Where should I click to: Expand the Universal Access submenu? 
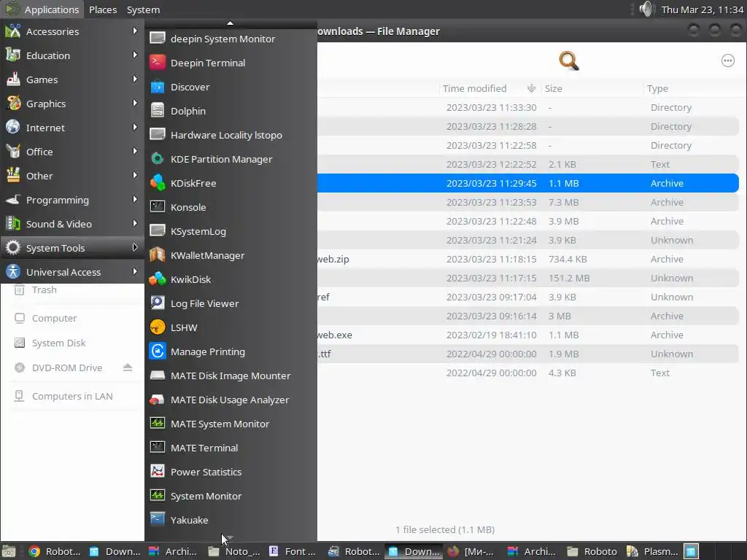click(x=72, y=272)
